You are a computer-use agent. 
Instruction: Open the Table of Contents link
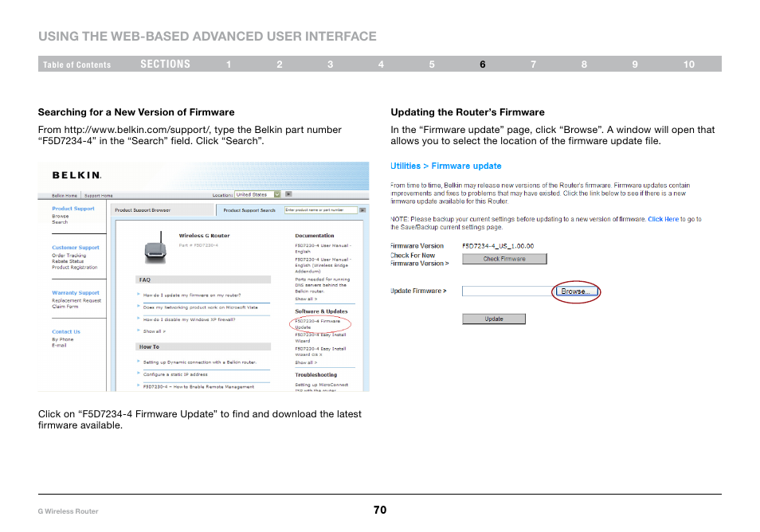click(76, 65)
